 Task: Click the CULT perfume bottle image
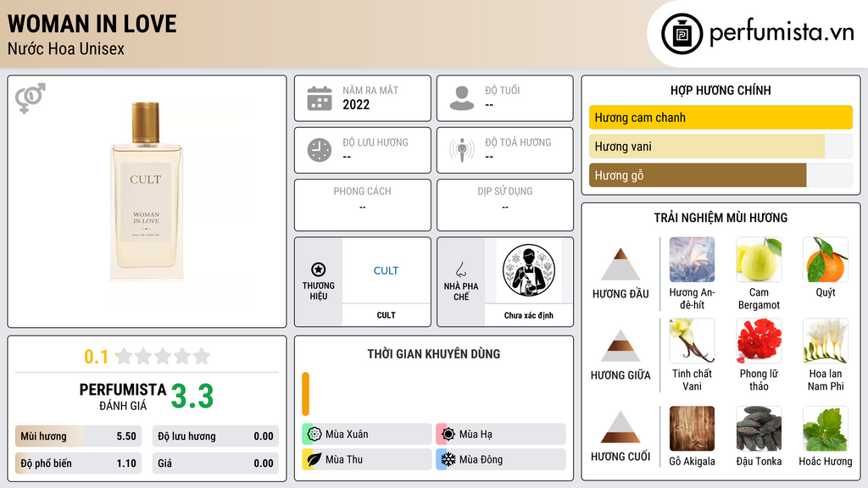(x=146, y=191)
